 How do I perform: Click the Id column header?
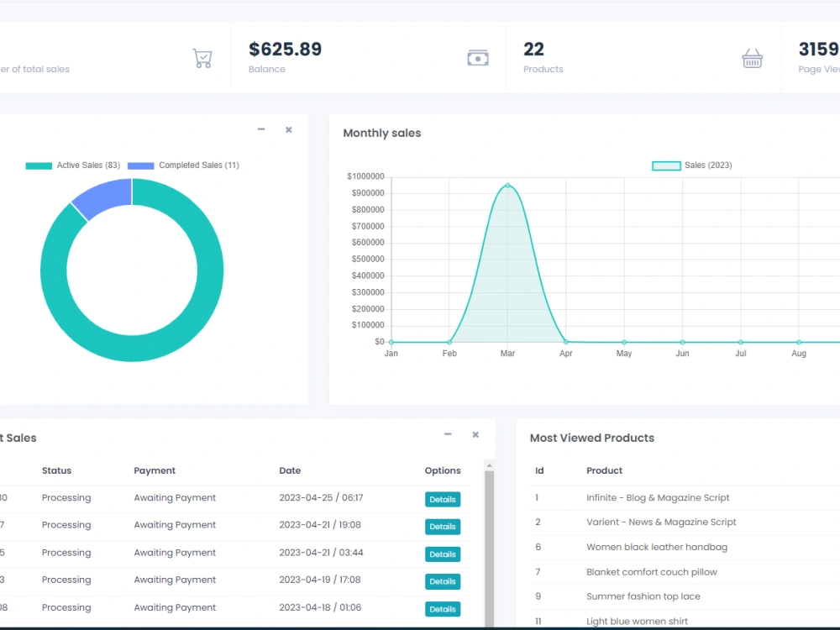(x=539, y=470)
